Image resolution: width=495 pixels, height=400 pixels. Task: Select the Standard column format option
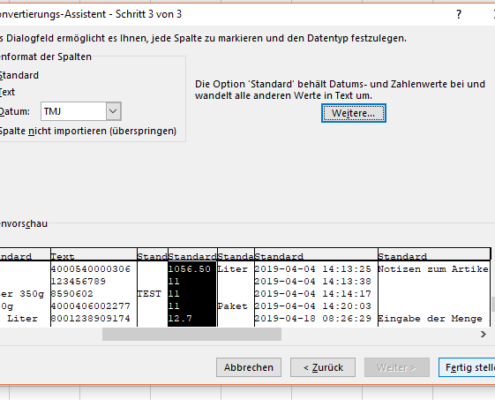pyautogui.click(x=19, y=75)
